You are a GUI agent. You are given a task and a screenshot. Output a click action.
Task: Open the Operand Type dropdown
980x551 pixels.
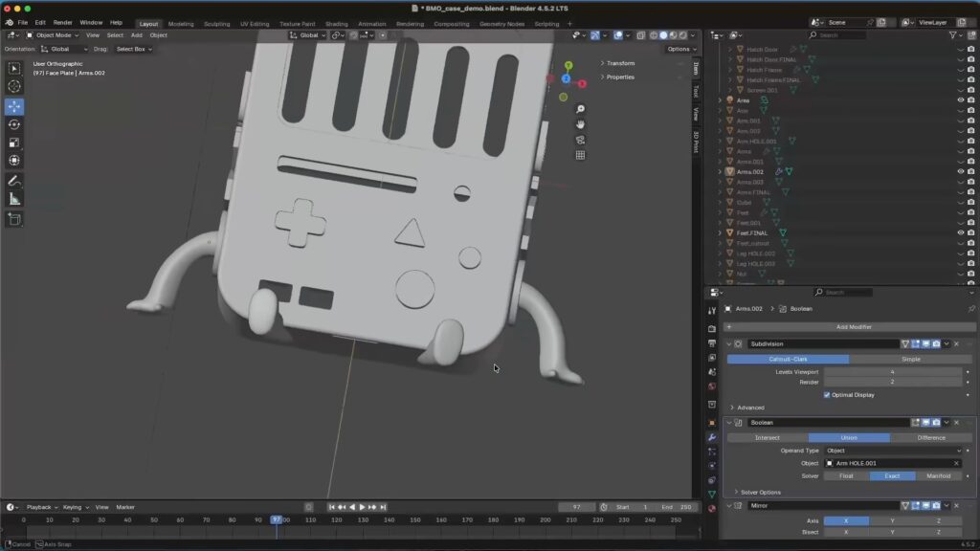pyautogui.click(x=893, y=451)
